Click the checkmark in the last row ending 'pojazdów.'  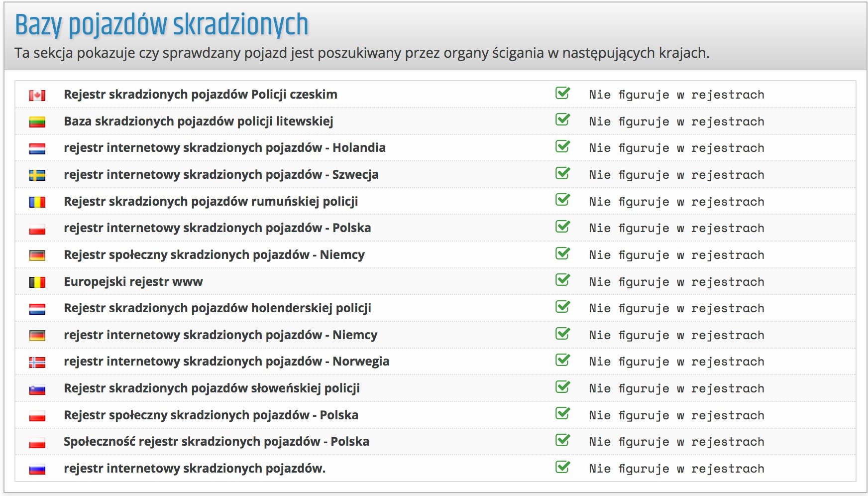[563, 467]
